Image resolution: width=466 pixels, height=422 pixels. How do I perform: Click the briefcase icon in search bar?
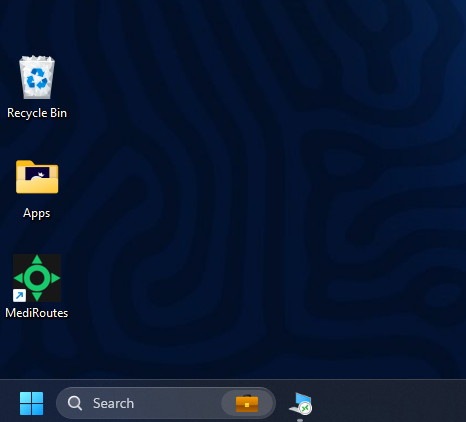(247, 404)
